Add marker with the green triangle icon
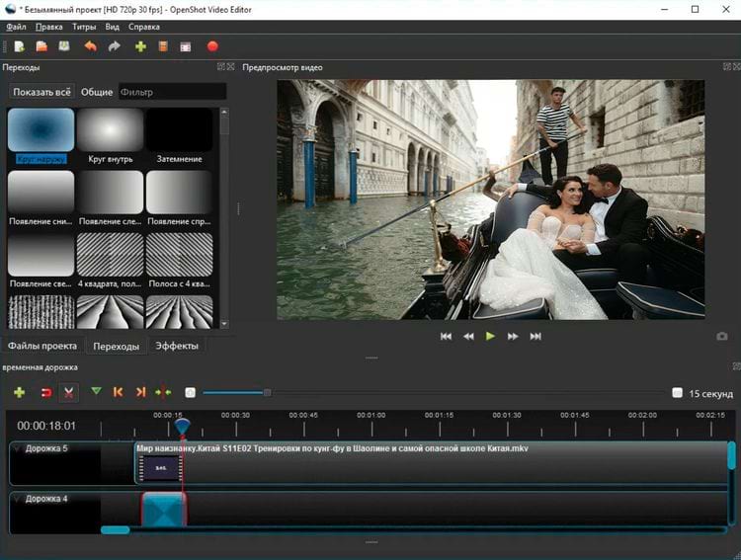741x560 pixels. (x=96, y=392)
